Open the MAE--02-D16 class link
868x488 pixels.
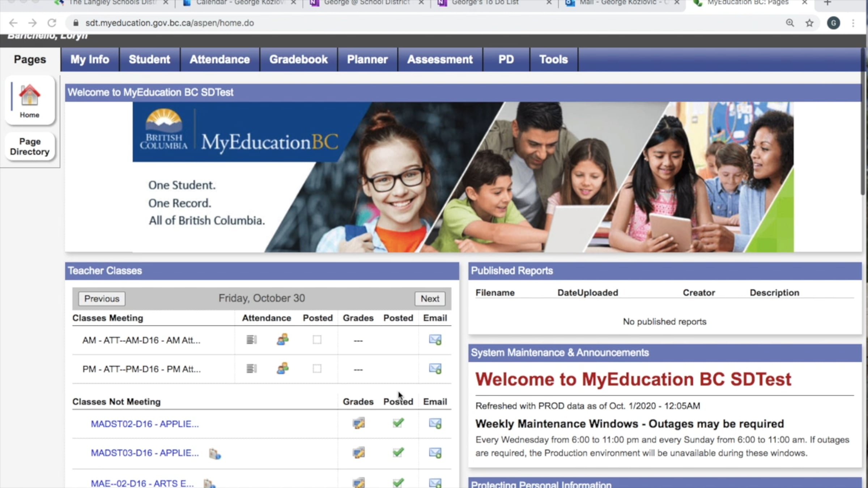(142, 483)
